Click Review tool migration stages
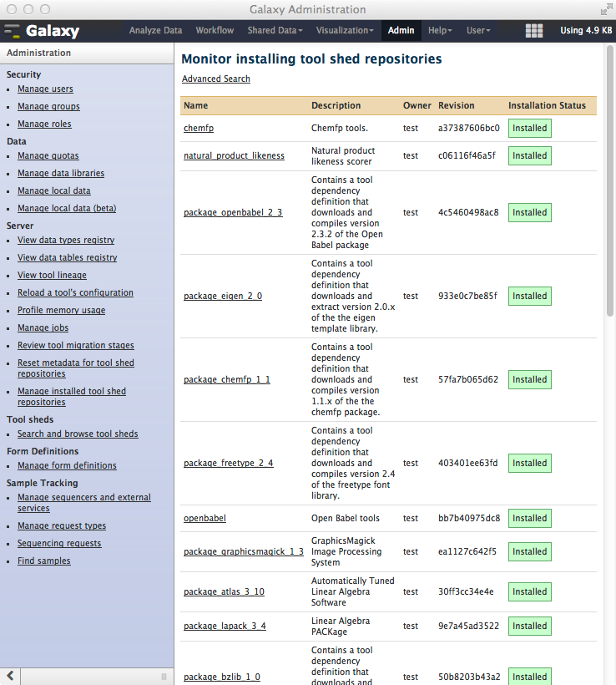The image size is (616, 685). 75,345
